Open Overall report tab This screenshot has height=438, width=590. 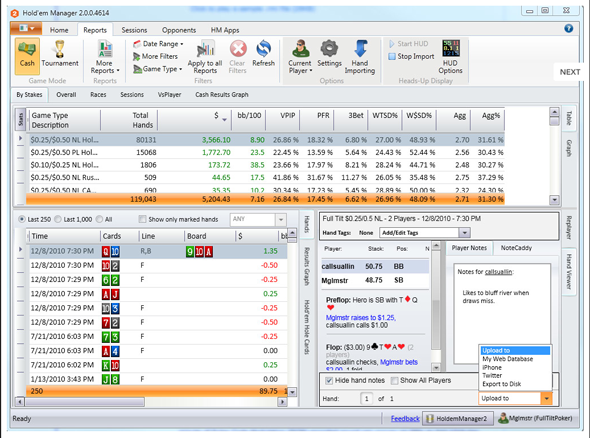66,95
